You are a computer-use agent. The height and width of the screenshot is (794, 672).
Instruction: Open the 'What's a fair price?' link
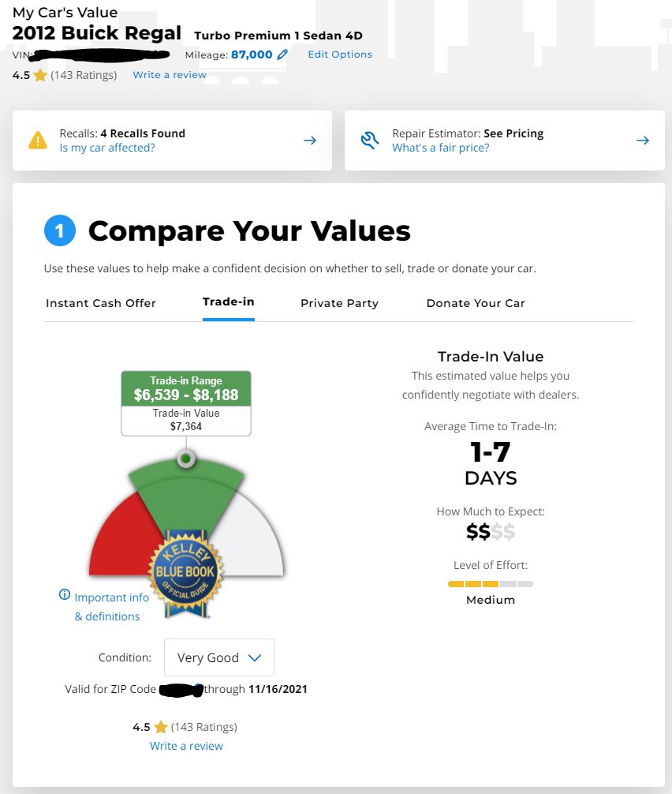pyautogui.click(x=441, y=148)
